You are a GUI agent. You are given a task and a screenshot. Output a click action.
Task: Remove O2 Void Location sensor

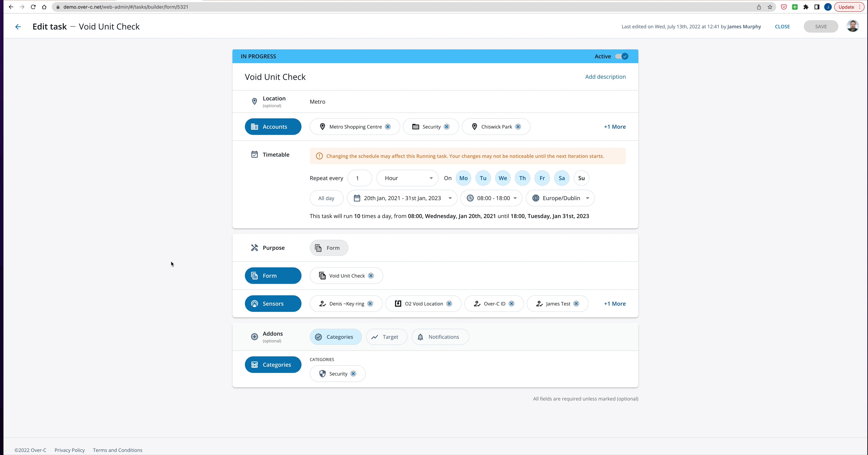coord(449,304)
